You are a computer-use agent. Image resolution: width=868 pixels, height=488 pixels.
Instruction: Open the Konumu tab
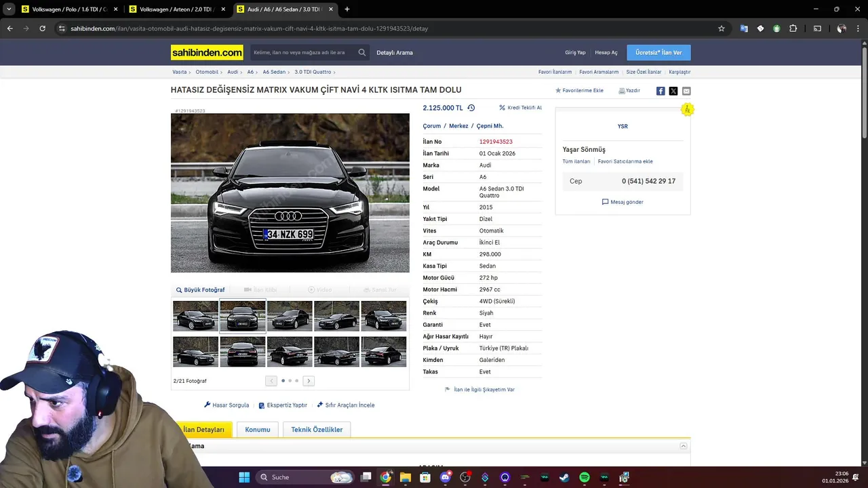(258, 430)
